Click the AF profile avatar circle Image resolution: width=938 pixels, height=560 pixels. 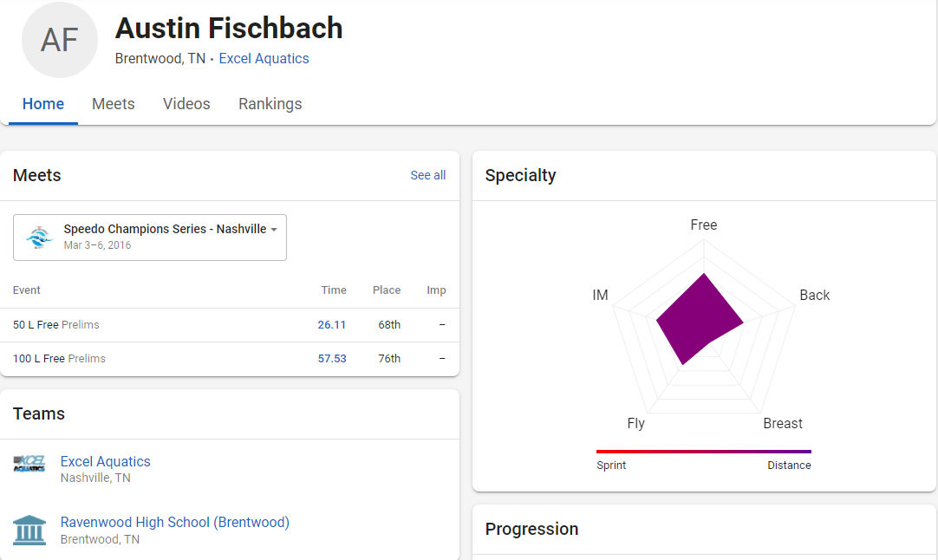pyautogui.click(x=60, y=41)
